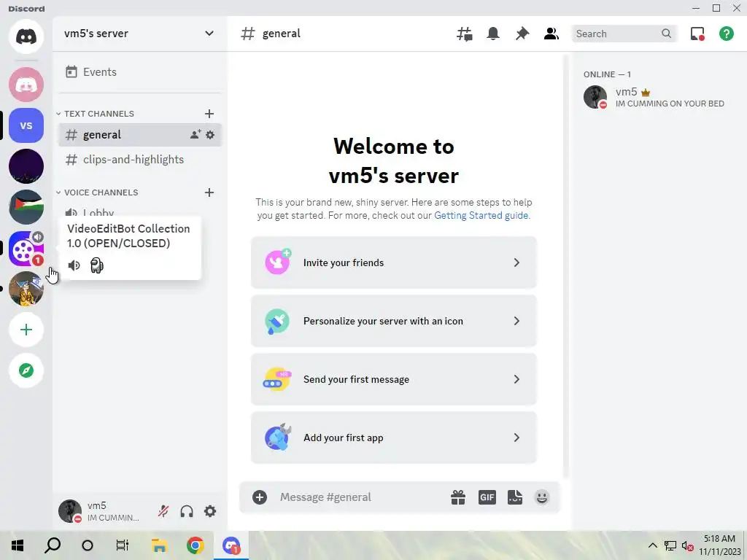Edit general channel settings gear
747x560 pixels.
pyautogui.click(x=210, y=135)
